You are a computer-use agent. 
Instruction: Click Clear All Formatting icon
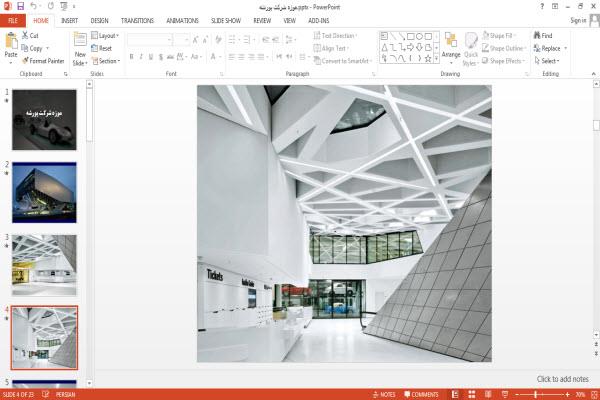218,39
